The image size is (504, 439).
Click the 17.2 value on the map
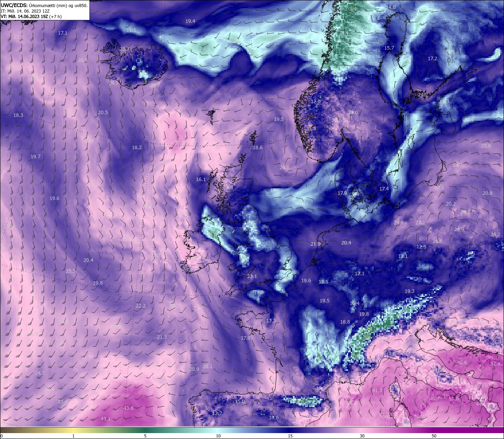[432, 59]
